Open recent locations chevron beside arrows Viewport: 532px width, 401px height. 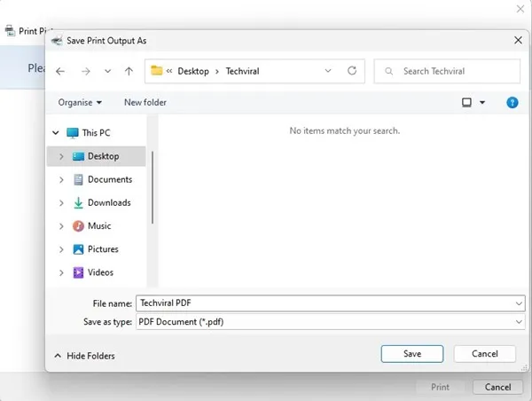[x=107, y=71]
